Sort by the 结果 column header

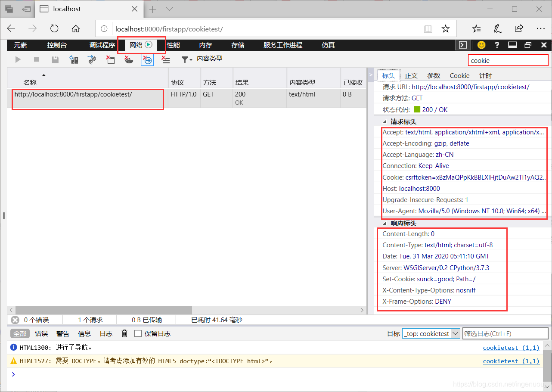260,78
